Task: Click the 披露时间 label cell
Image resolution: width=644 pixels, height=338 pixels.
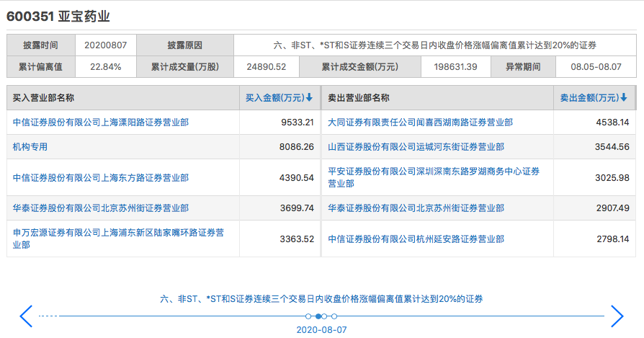Action: (x=40, y=45)
